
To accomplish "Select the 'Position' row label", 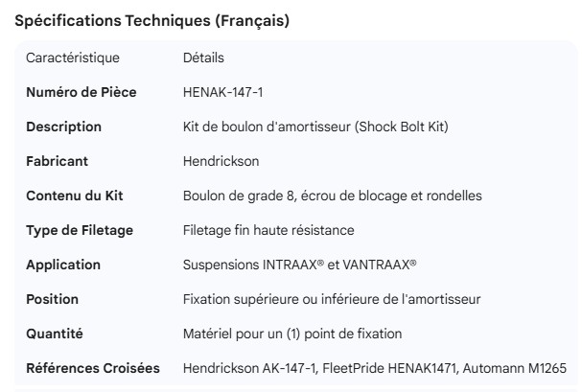I will tap(53, 300).
